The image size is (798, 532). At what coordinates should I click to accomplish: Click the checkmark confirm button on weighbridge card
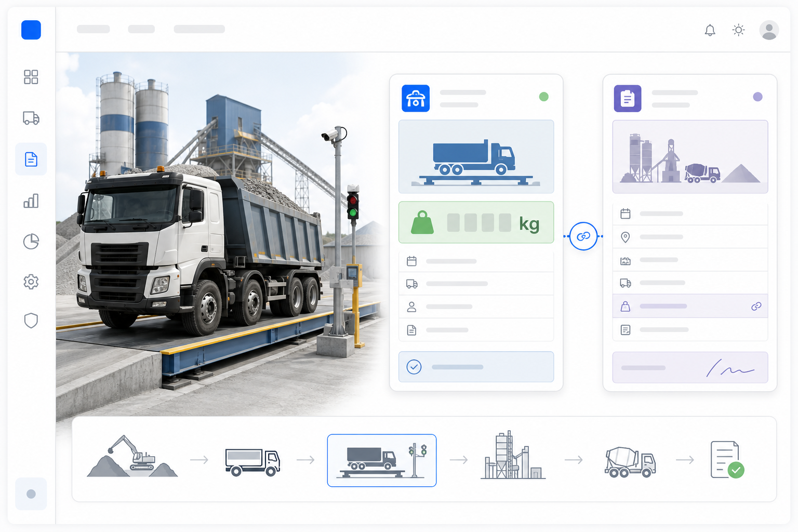[476, 367]
